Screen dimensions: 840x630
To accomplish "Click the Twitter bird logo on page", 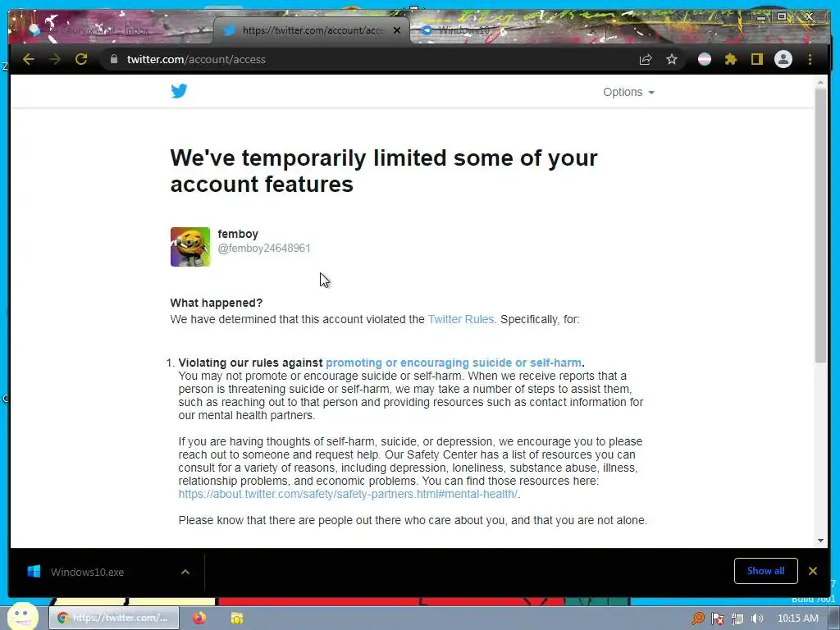I will [179, 91].
